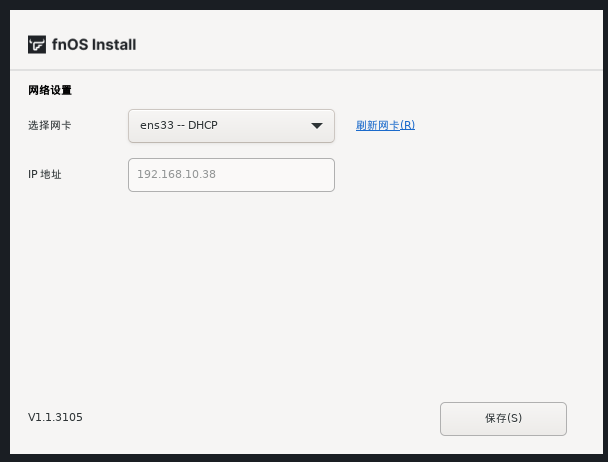The height and width of the screenshot is (462, 608).
Task: Click the blank area left of the dropdown arrow
Action: pos(264,126)
